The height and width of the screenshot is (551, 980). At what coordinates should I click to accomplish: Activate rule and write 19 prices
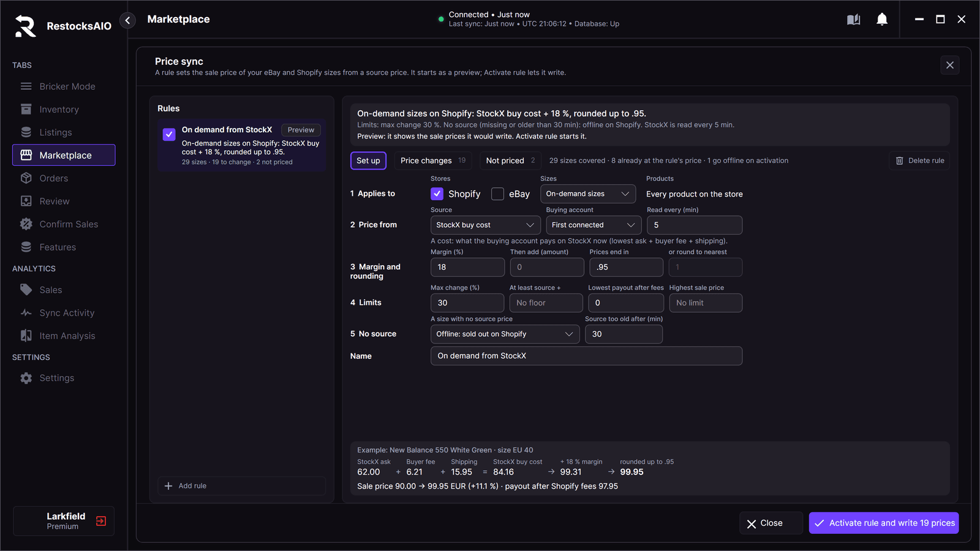(x=884, y=523)
